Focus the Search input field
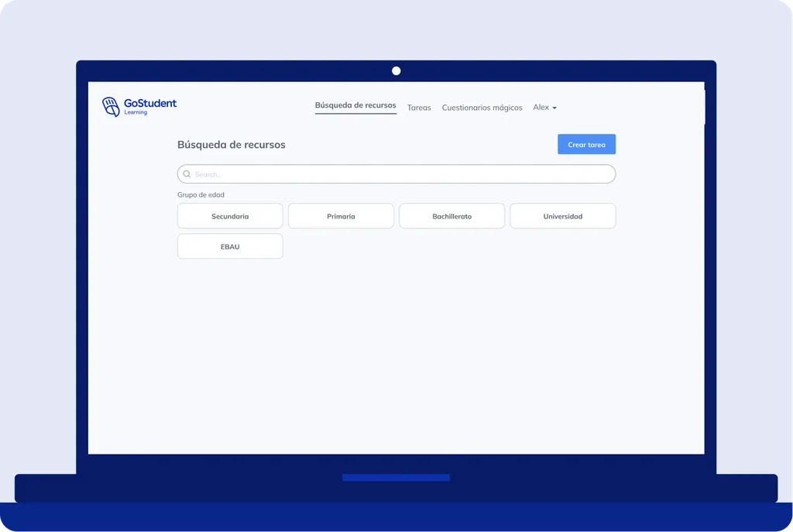The height and width of the screenshot is (532, 793). [x=396, y=174]
